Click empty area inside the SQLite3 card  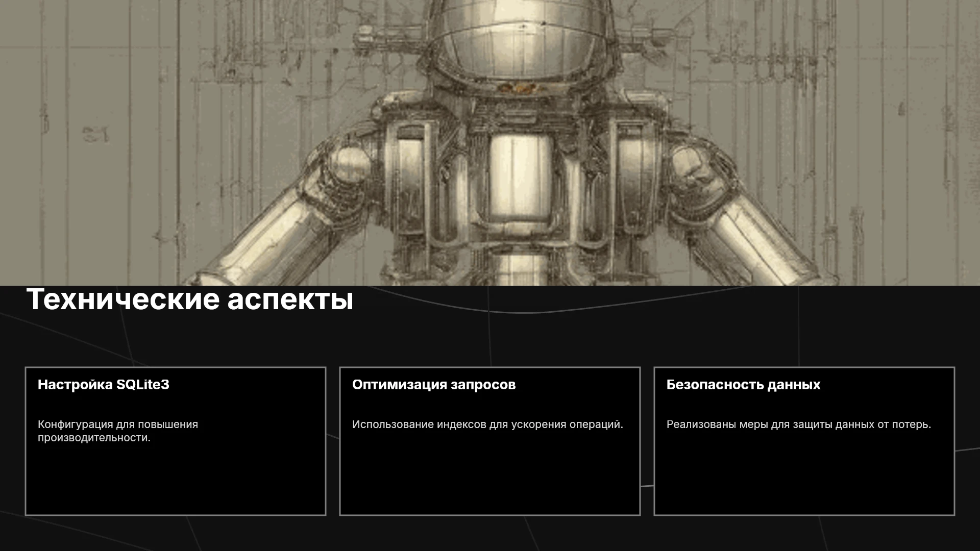175,480
